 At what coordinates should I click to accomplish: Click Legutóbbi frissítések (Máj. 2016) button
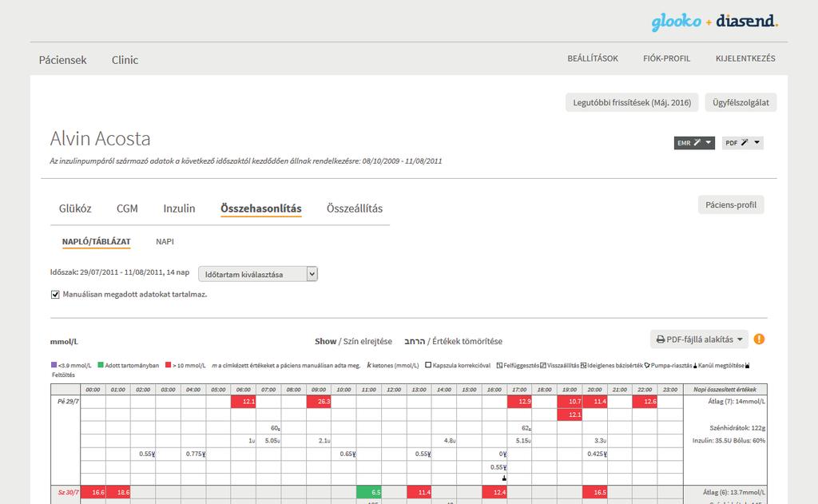[x=632, y=102]
